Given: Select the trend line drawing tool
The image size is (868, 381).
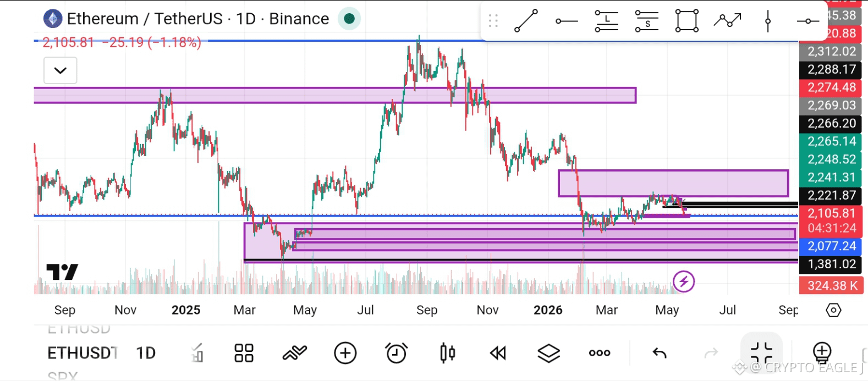Looking at the screenshot, I should point(526,21).
